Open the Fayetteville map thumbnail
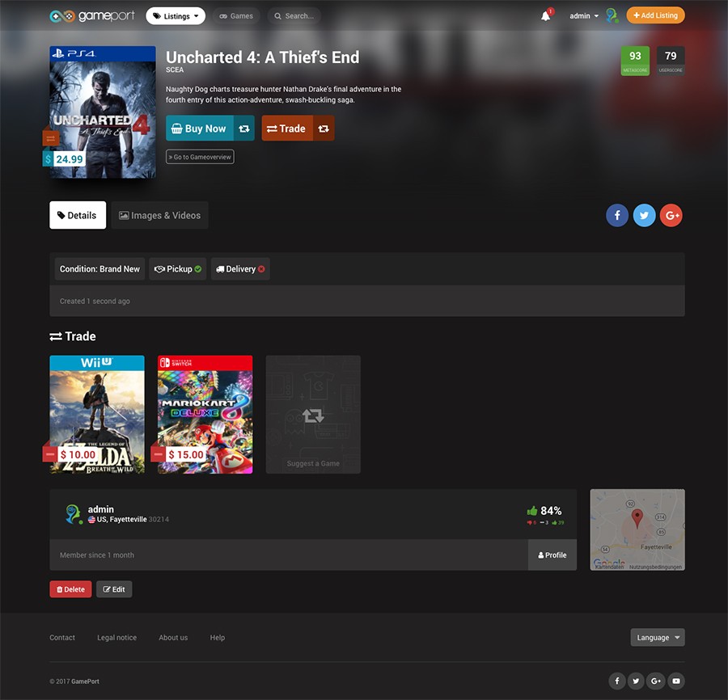Image resolution: width=728 pixels, height=700 pixels. click(x=637, y=529)
